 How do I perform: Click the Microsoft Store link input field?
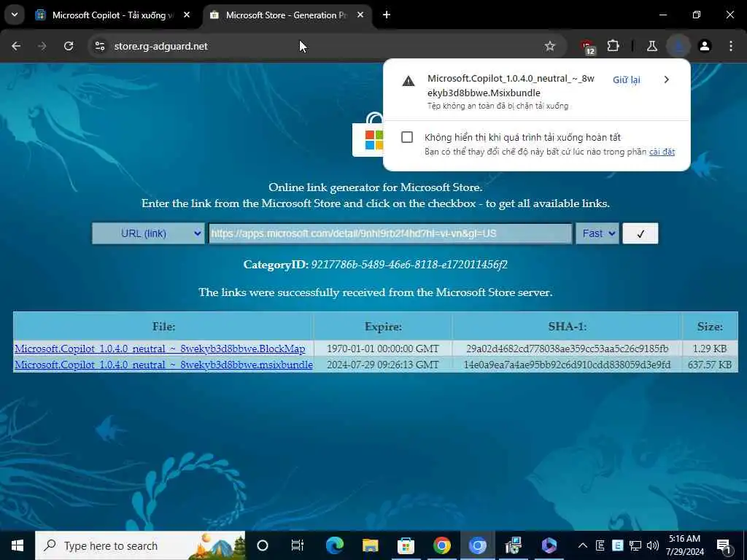(390, 233)
